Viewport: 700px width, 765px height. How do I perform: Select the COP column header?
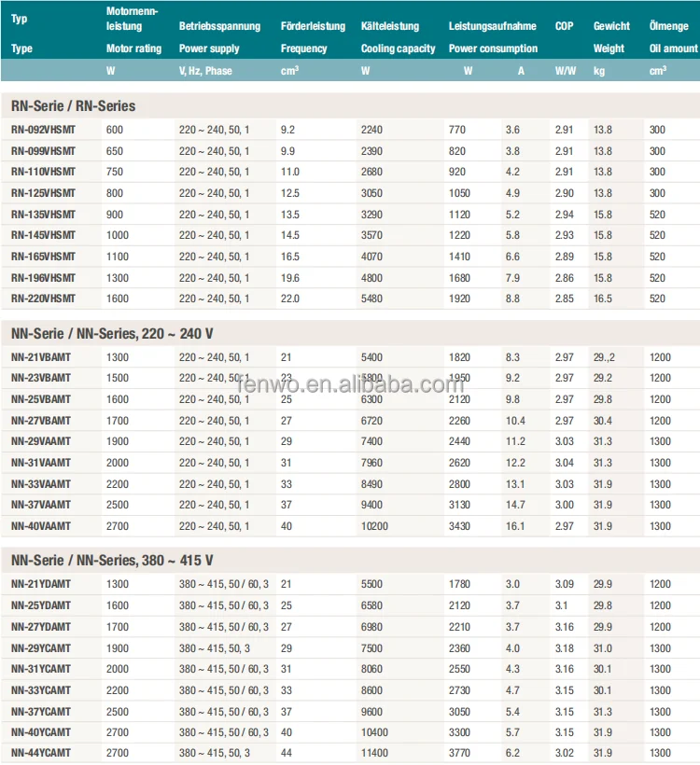[565, 26]
